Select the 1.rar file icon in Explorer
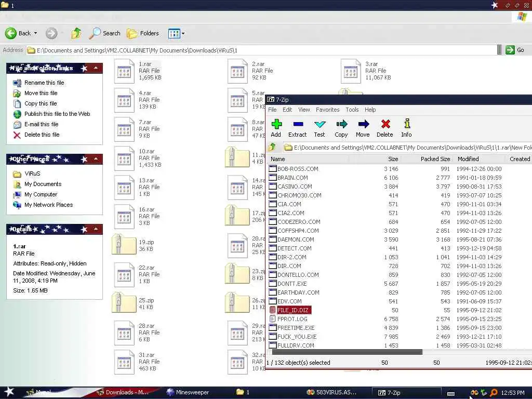The width and height of the screenshot is (532, 399). [124, 71]
